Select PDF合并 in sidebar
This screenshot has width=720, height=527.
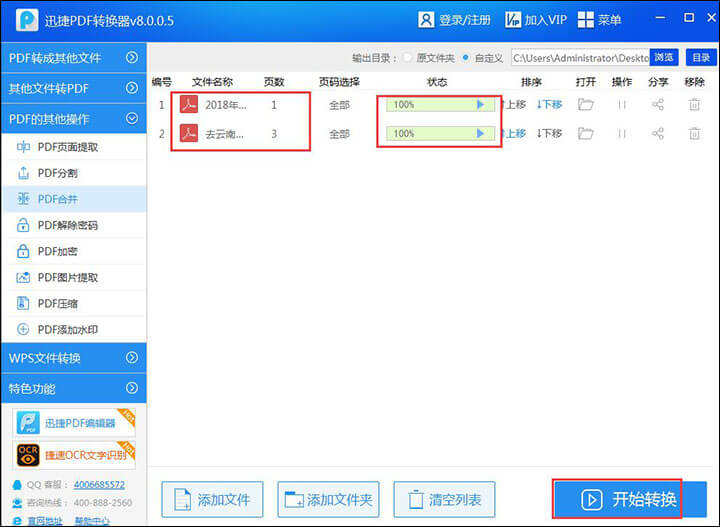73,199
